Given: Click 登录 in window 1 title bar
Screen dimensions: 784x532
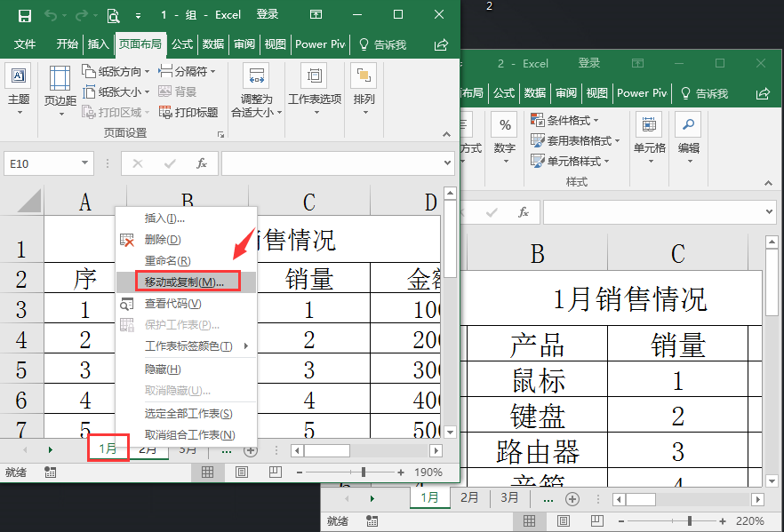Looking at the screenshot, I should click(267, 14).
